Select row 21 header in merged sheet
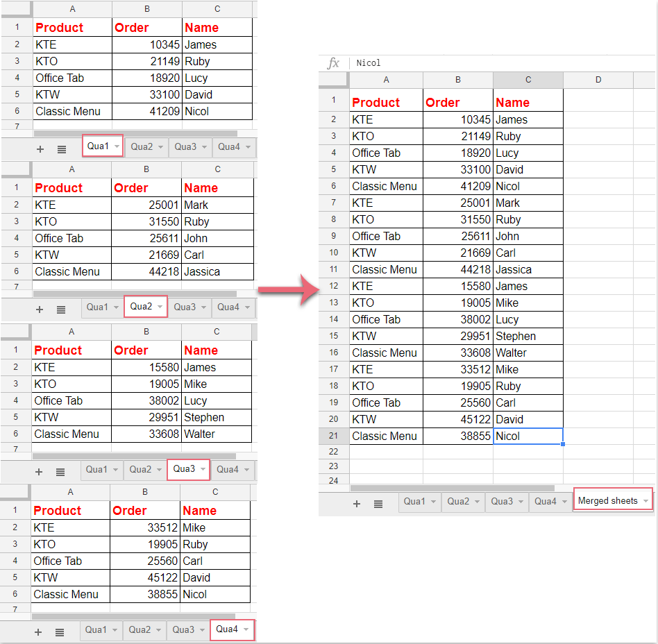The width and height of the screenshot is (658, 644). point(334,436)
